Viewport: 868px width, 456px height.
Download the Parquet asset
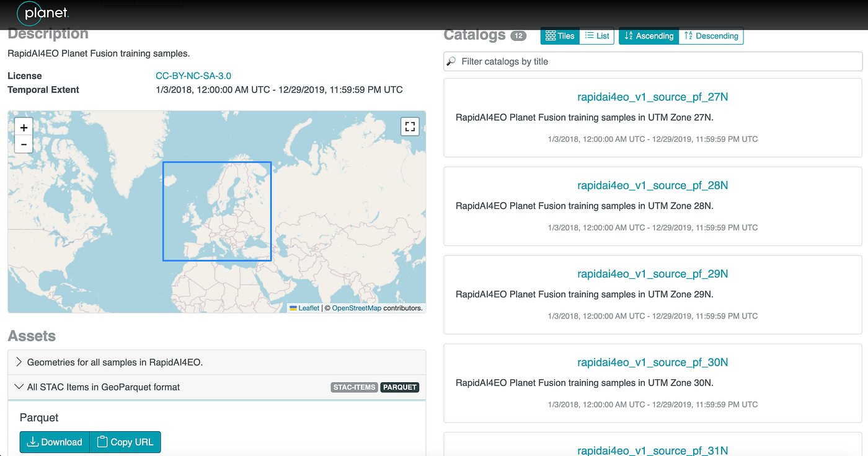click(55, 442)
